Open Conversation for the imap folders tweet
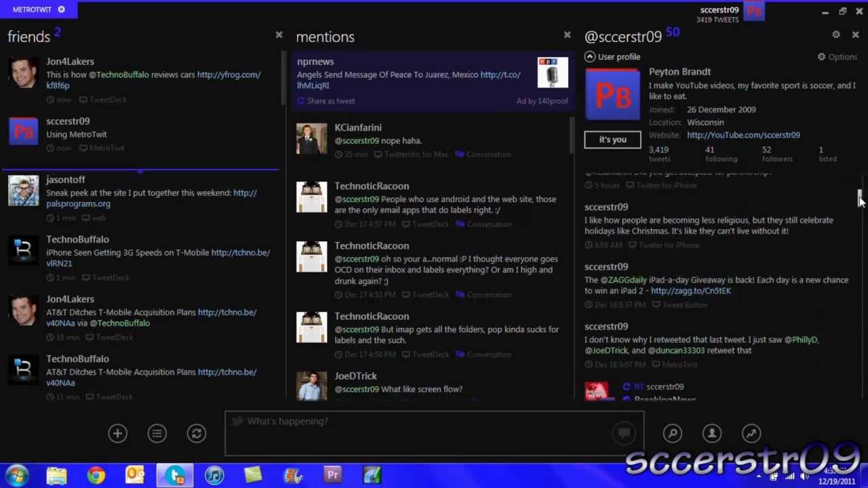The width and height of the screenshot is (868, 488). [483, 354]
